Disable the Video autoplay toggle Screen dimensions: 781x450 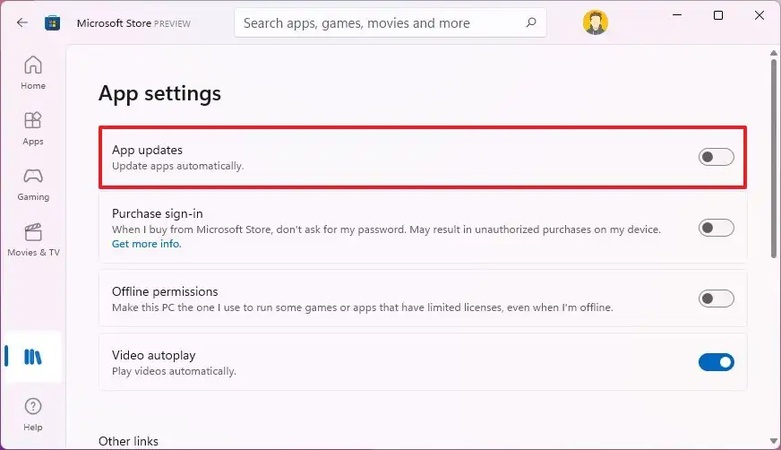click(716, 362)
